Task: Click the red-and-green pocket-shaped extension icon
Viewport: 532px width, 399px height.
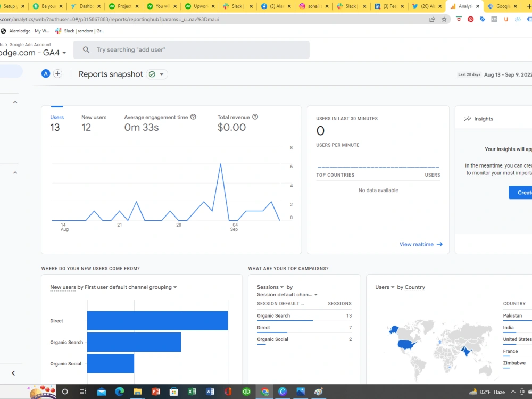Action: click(x=459, y=19)
